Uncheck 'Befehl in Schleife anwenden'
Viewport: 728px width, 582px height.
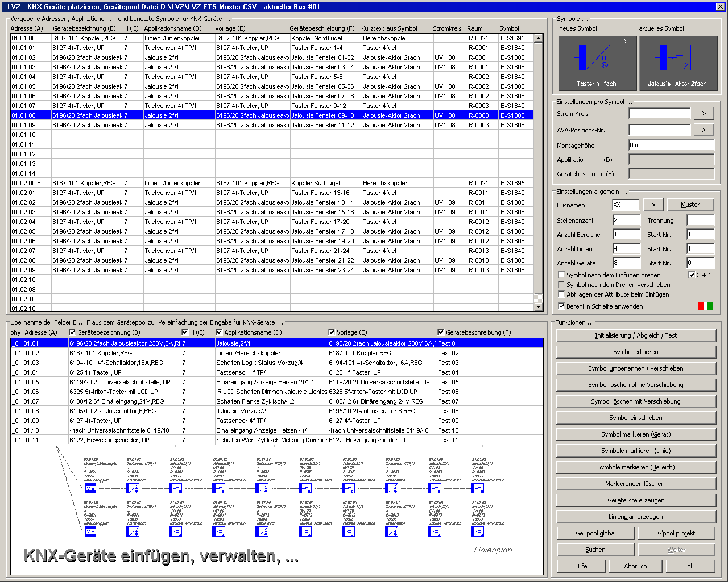[561, 306]
